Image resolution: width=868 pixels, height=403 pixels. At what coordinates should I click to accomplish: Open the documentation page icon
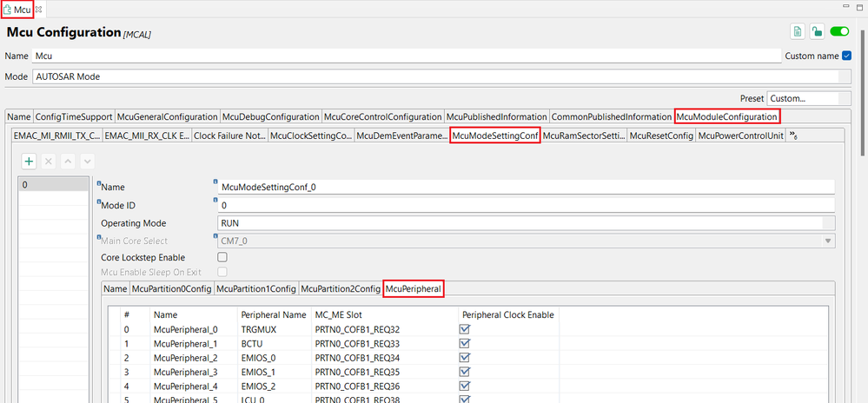797,31
